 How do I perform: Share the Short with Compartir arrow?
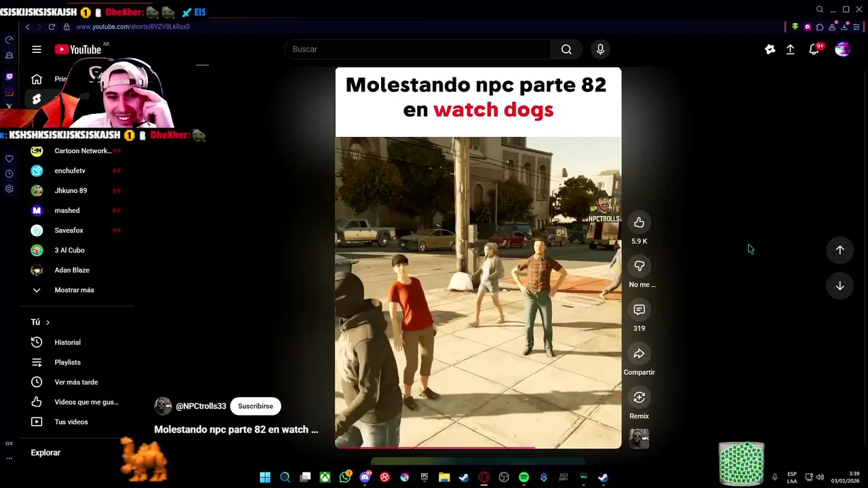point(639,354)
